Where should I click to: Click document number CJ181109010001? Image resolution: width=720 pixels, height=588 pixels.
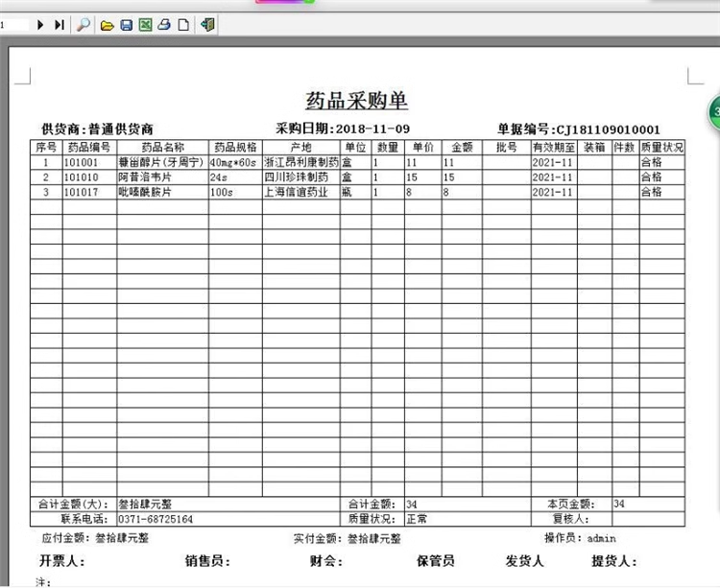click(608, 129)
